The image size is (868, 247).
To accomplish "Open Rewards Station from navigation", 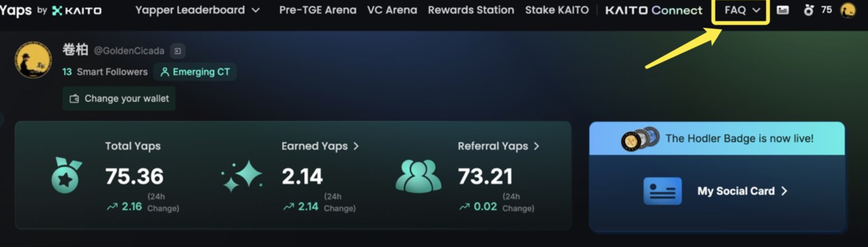I will pyautogui.click(x=471, y=10).
